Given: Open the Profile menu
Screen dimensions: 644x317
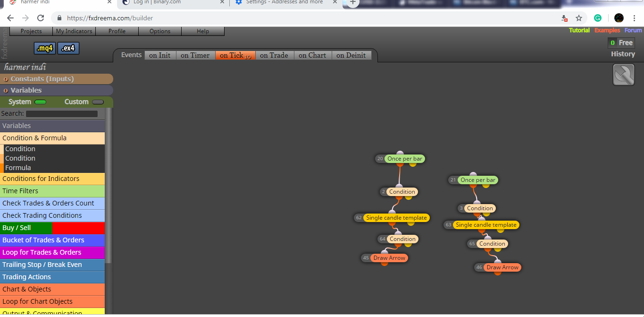Looking at the screenshot, I should click(117, 31).
